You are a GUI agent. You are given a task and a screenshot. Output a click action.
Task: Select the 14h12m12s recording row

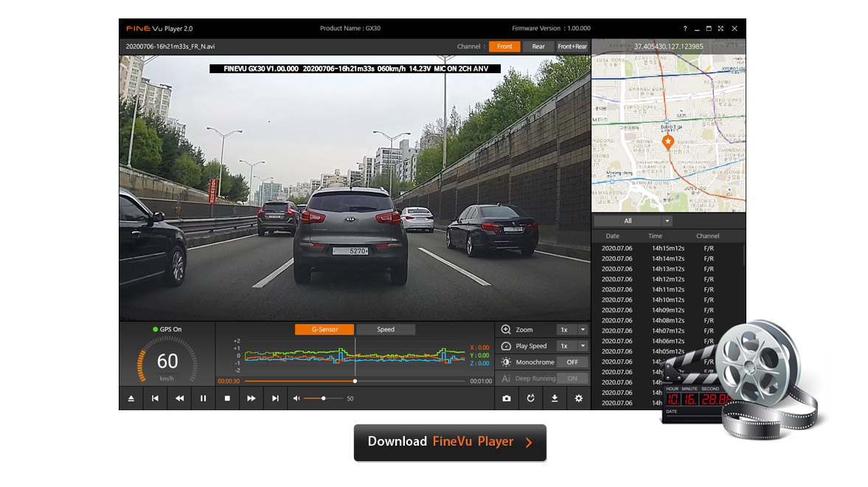click(667, 280)
